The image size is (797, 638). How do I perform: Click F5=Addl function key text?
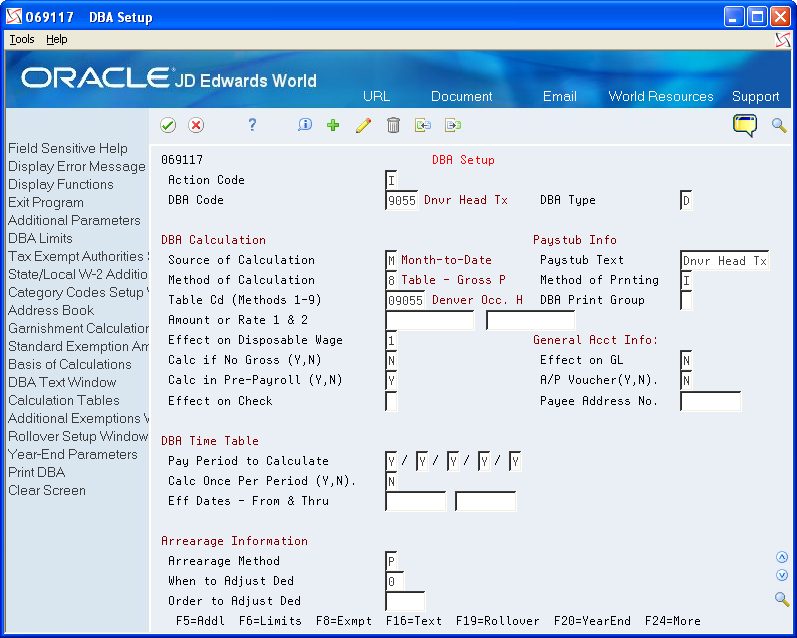200,621
